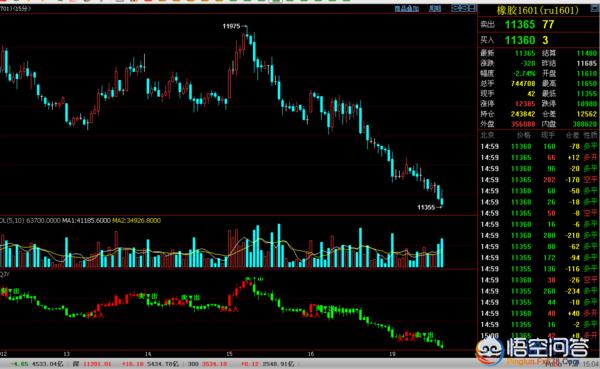Click the 卖出 ask price 11365
The height and width of the screenshot is (369, 600).
pos(520,25)
